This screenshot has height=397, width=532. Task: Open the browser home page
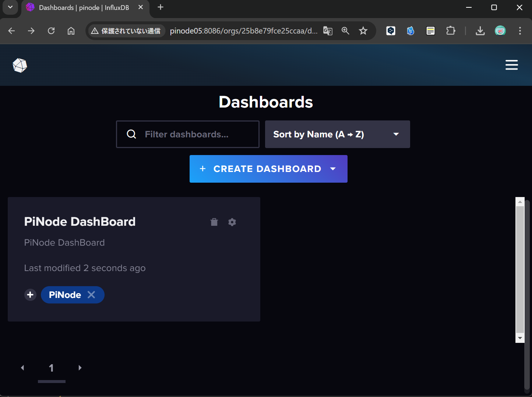71,31
